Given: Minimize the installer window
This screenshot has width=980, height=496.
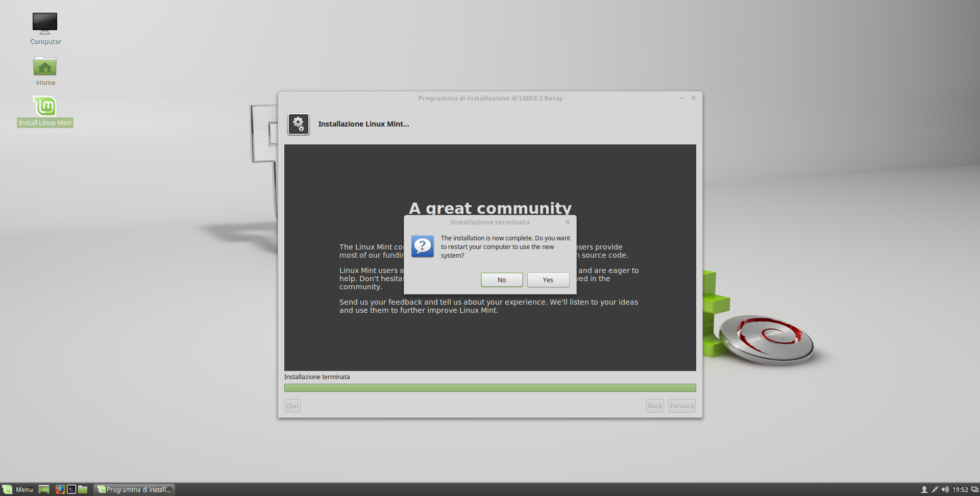Looking at the screenshot, I should click(x=681, y=98).
